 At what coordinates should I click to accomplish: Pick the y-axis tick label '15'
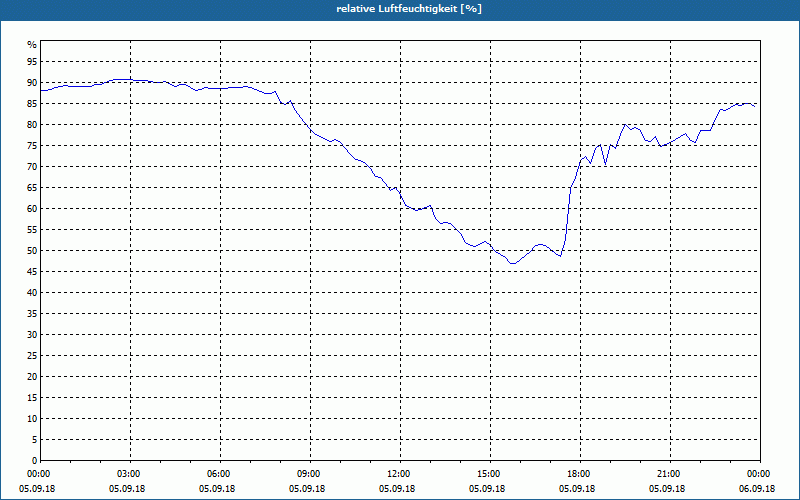tap(32, 397)
